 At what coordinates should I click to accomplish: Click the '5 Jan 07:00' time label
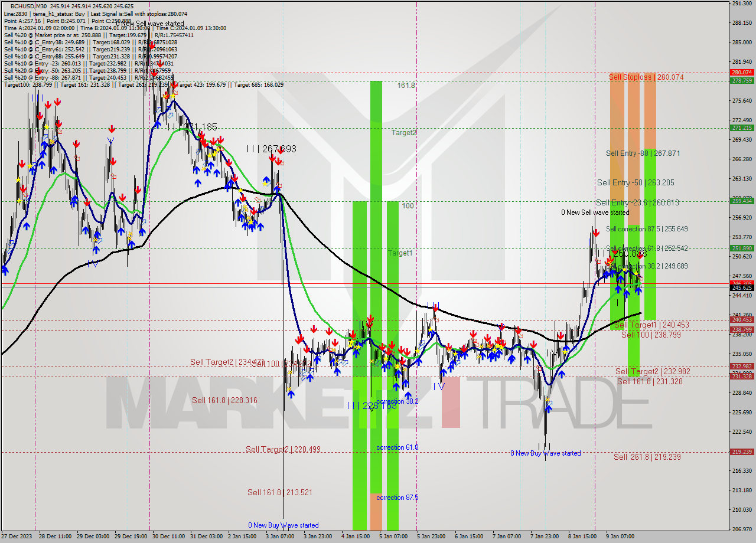click(x=393, y=537)
